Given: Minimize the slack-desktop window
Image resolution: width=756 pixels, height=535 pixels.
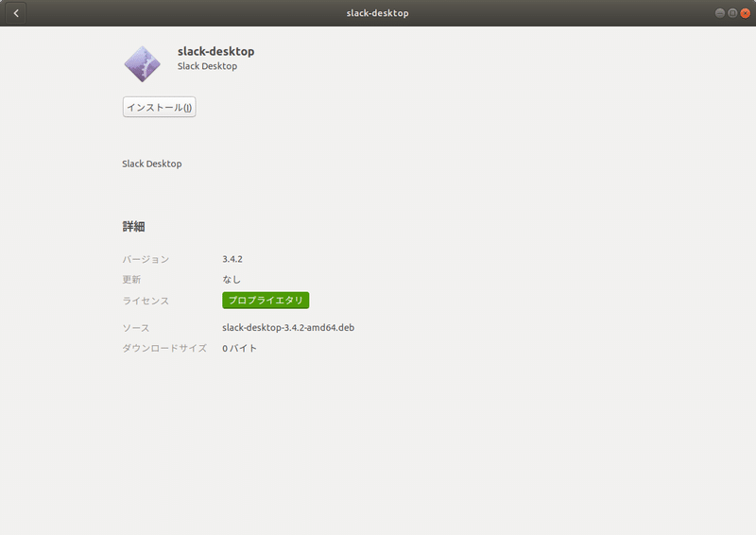Looking at the screenshot, I should tap(719, 13).
